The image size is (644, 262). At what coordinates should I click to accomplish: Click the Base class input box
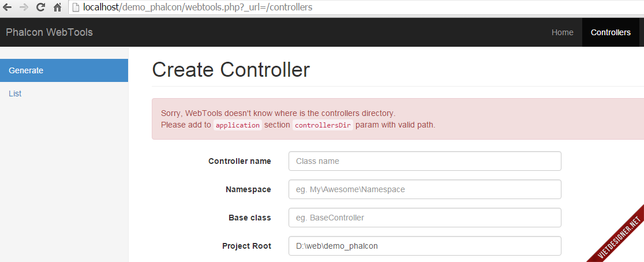(425, 218)
